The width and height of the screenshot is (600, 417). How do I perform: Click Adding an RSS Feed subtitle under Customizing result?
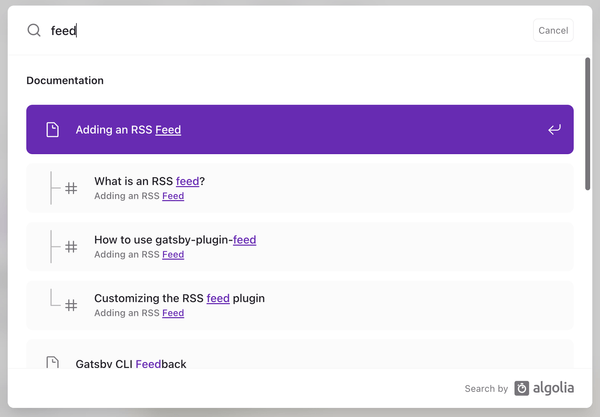point(139,313)
